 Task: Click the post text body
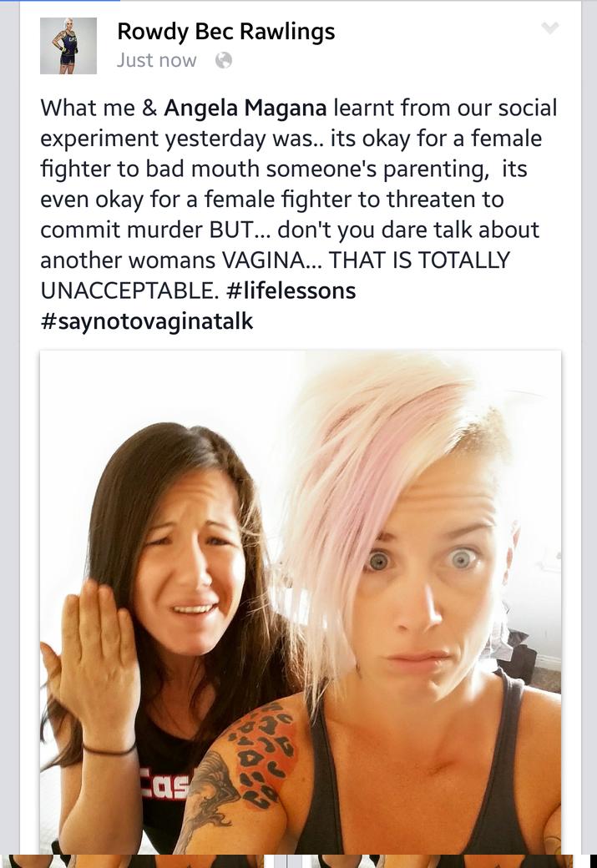[299, 214]
